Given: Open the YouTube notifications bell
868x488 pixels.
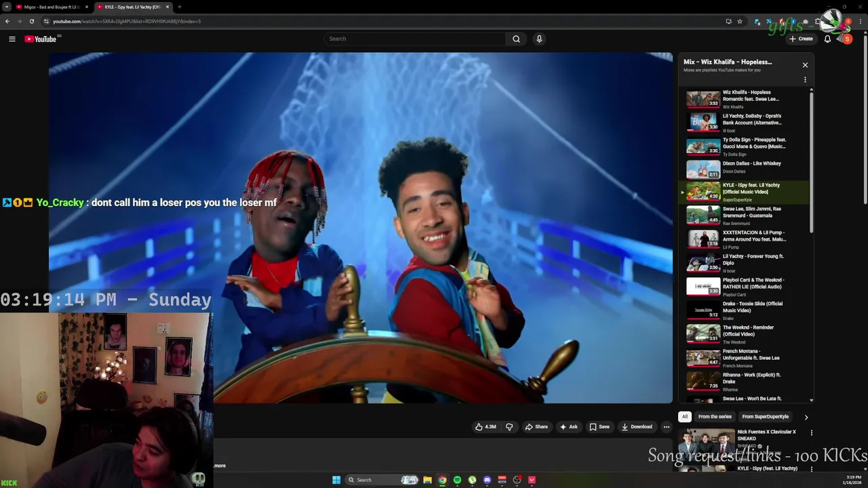Looking at the screenshot, I should tap(827, 39).
